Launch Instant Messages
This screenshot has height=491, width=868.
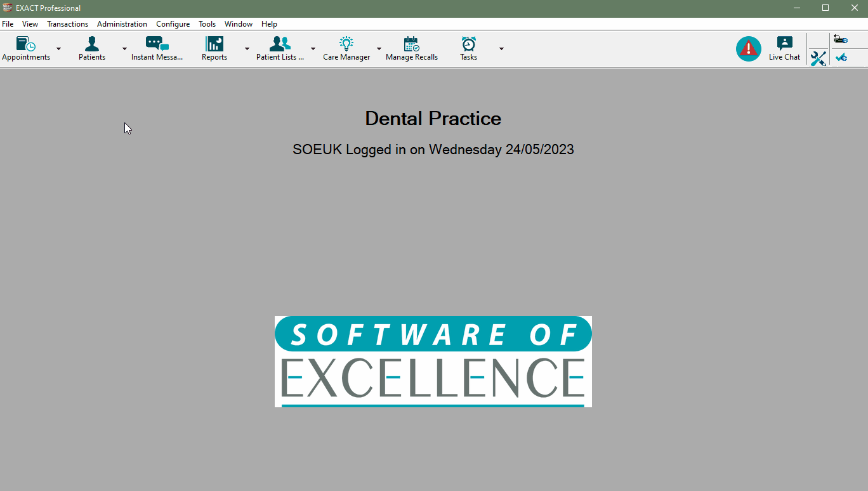157,49
